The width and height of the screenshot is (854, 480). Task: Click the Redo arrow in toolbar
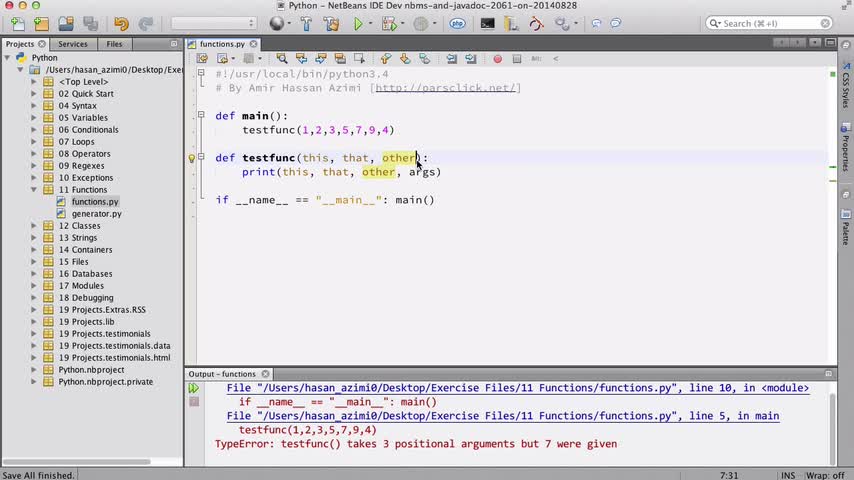click(145, 23)
